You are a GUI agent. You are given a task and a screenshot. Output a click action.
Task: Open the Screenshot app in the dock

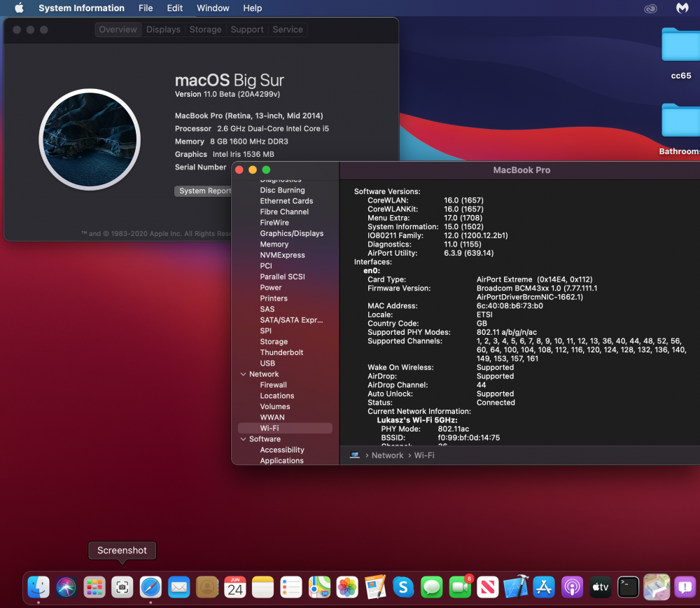click(x=122, y=587)
